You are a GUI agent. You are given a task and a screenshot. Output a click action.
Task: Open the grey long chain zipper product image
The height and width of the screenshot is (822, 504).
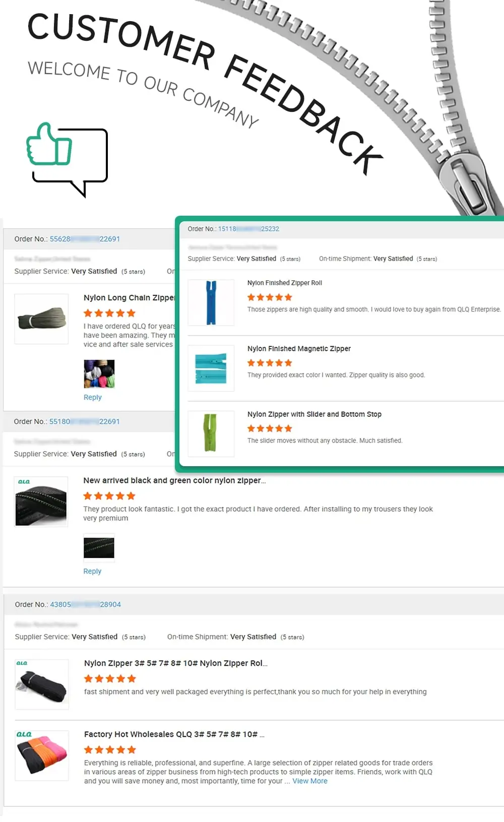coord(41,319)
